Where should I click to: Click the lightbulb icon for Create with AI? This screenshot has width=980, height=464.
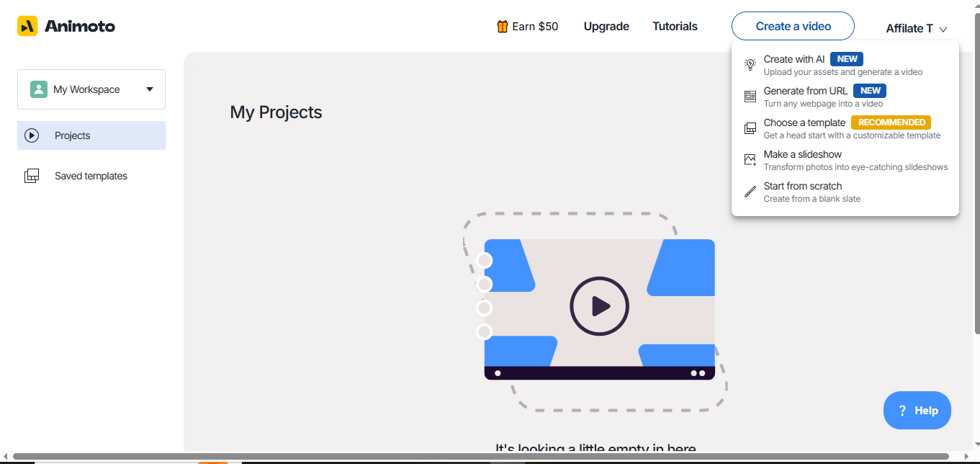point(750,65)
